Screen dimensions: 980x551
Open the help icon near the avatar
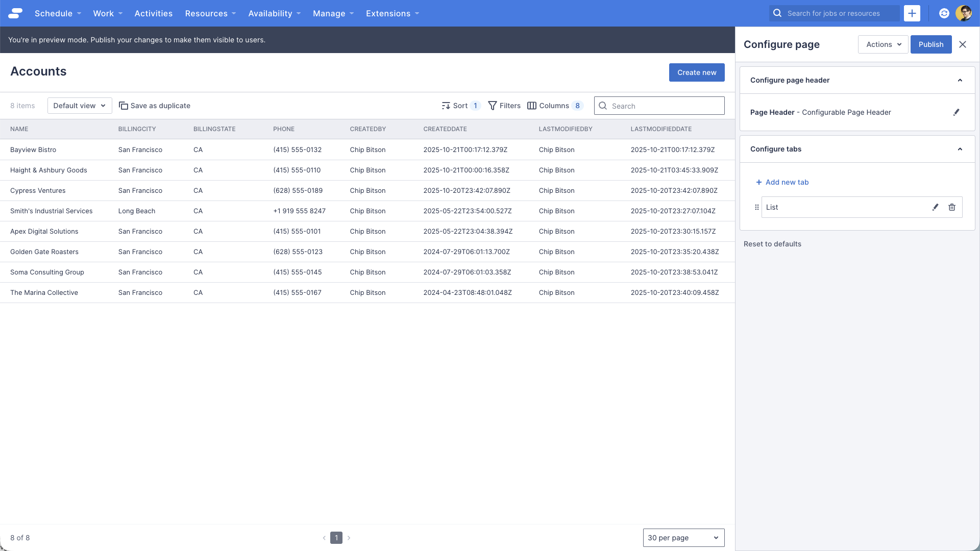(944, 13)
